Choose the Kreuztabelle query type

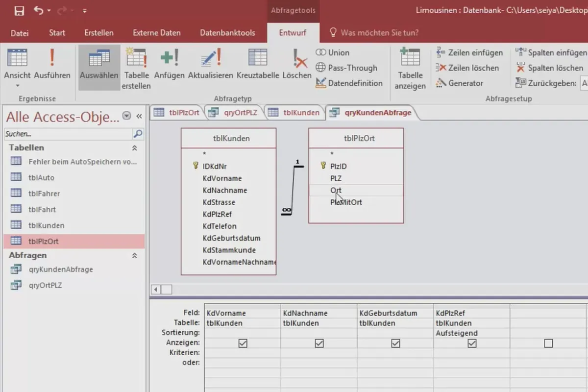coord(258,64)
